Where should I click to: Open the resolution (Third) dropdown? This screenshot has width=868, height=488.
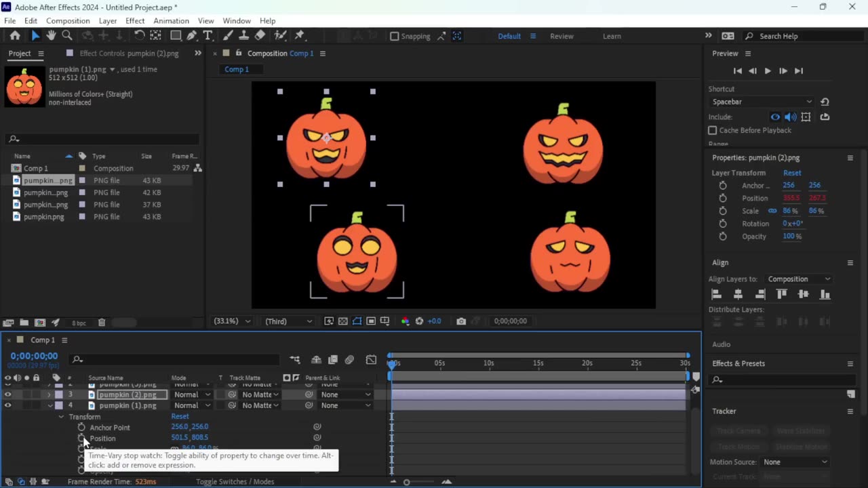tap(288, 321)
